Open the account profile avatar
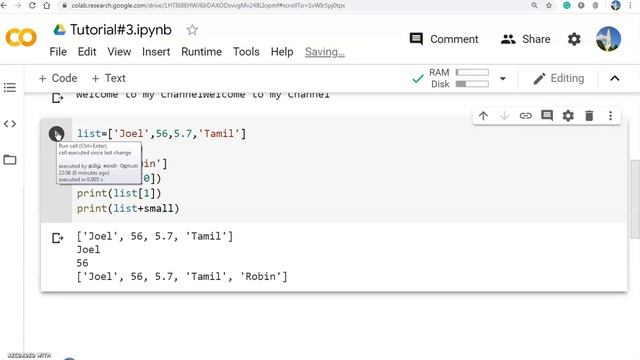Image resolution: width=640 pixels, height=360 pixels. (x=608, y=39)
